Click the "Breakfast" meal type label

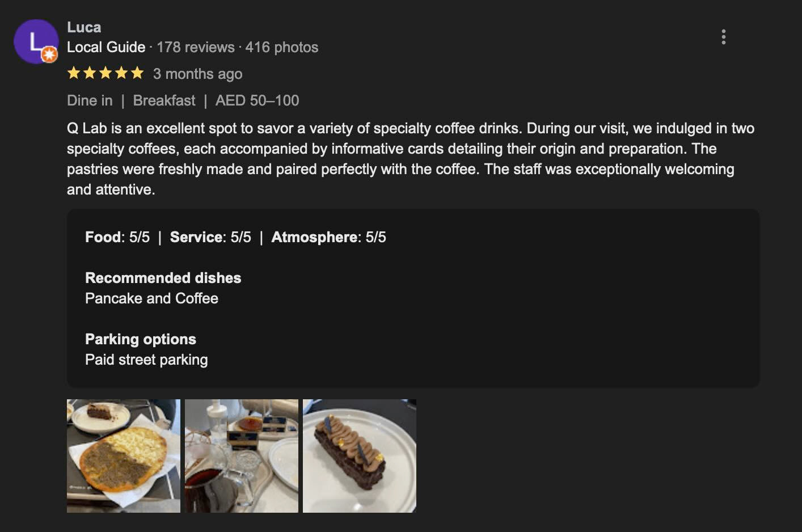(164, 100)
